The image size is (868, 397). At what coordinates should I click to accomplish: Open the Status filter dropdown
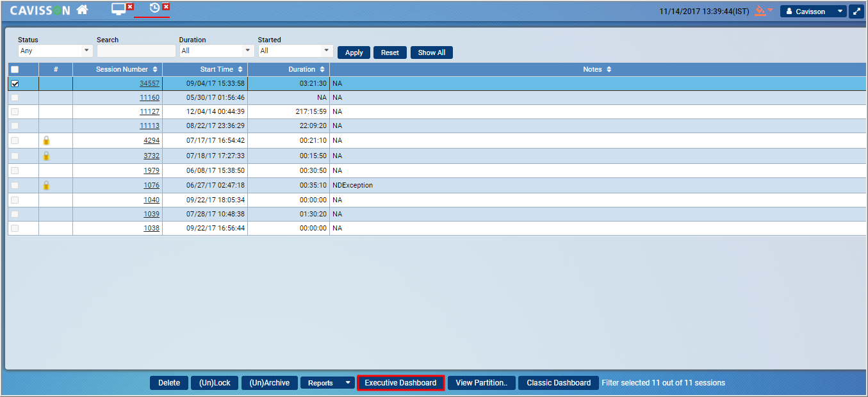[x=55, y=51]
